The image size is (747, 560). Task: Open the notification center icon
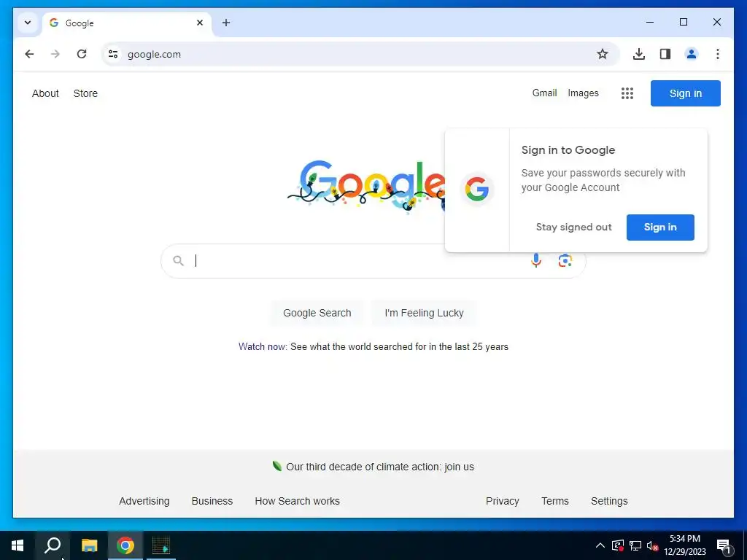[724, 547]
